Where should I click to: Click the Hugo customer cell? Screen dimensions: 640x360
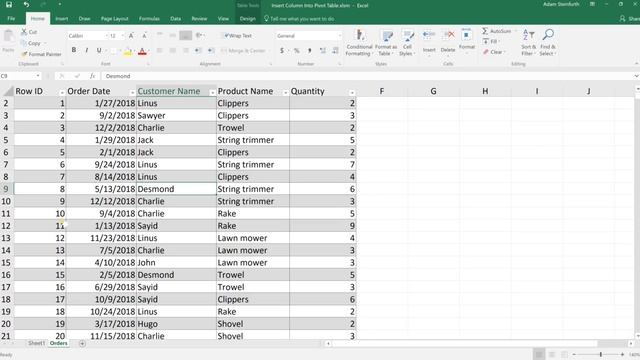point(176,324)
